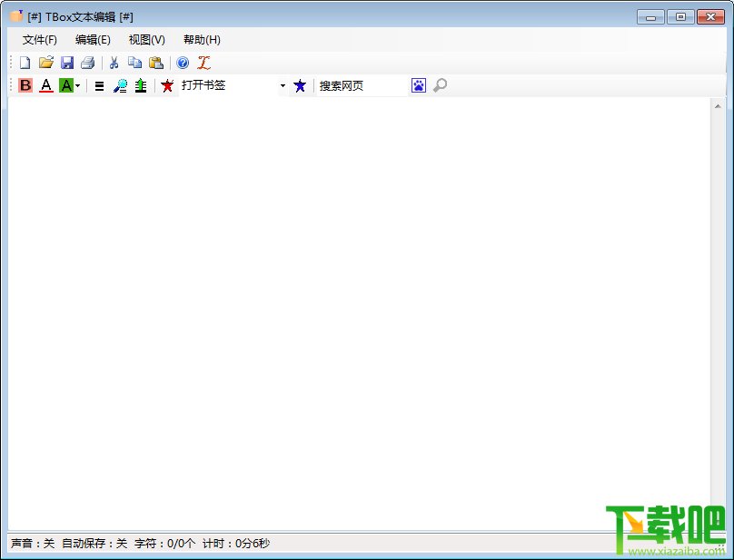Click the blue star add-bookmark icon
The width and height of the screenshot is (734, 560).
[300, 85]
